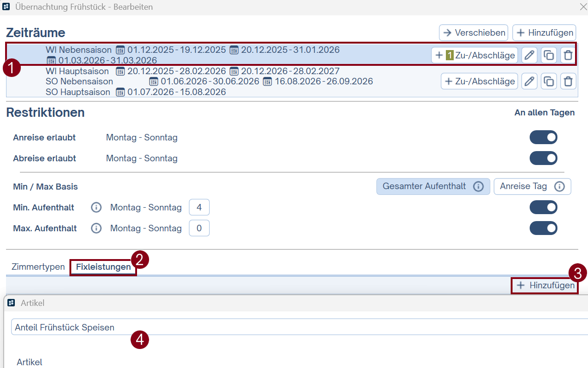Viewport: 588px width, 368px height.
Task: Toggle the Anreise erlaubt switch
Action: pos(544,137)
